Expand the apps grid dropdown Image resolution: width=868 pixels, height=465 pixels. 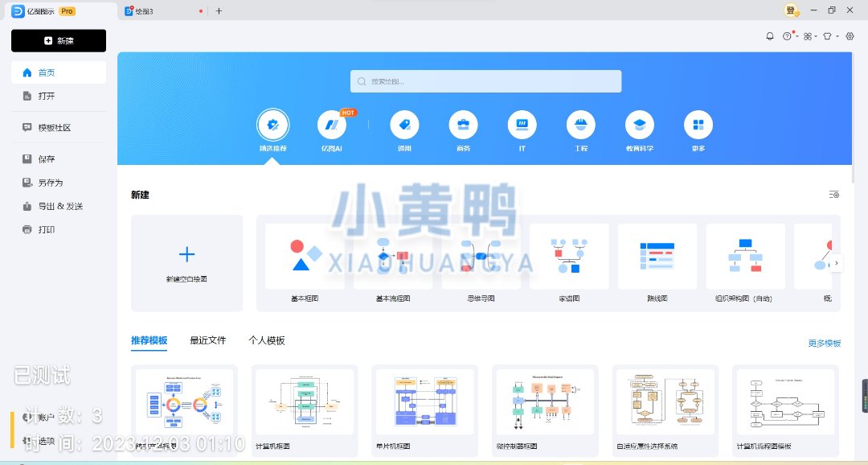pos(809,36)
